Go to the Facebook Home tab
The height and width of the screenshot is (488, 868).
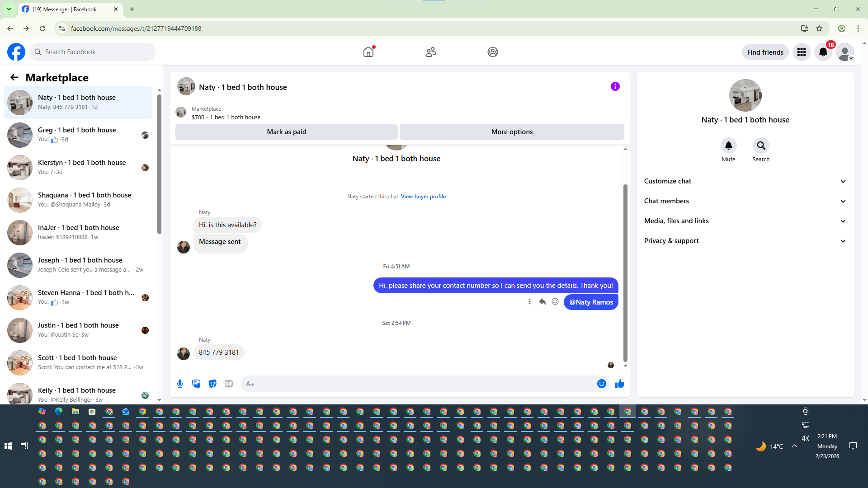368,52
